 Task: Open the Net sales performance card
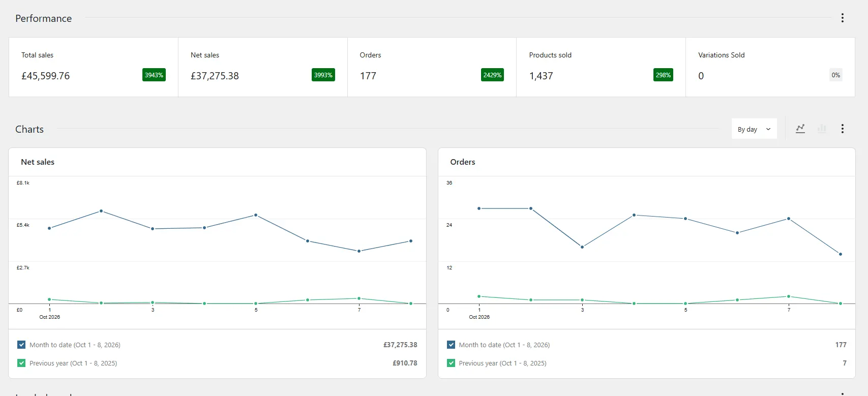click(263, 67)
